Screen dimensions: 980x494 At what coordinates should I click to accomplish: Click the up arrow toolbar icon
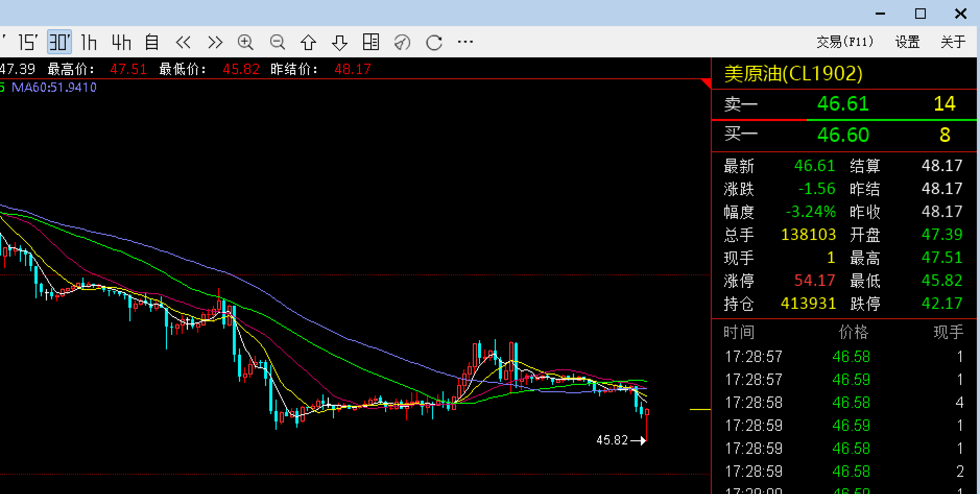(x=308, y=42)
